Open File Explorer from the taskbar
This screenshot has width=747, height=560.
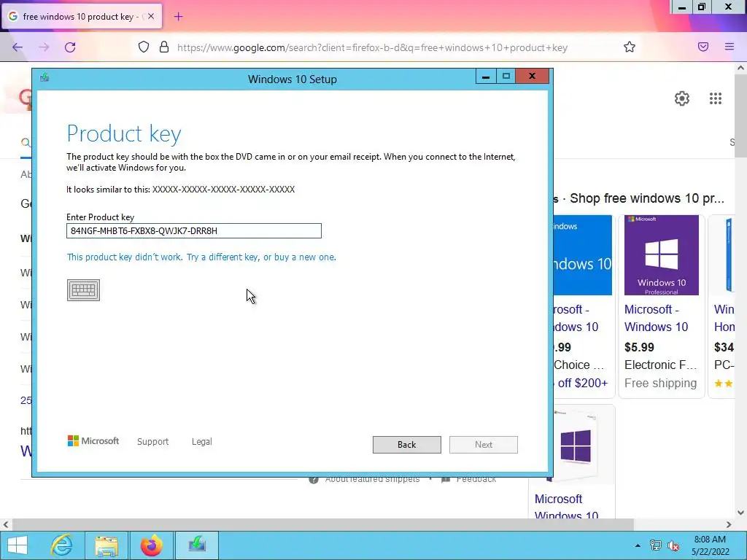(x=107, y=545)
